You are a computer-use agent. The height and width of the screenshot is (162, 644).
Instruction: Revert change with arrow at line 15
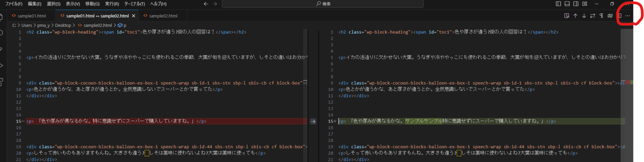pos(313,121)
